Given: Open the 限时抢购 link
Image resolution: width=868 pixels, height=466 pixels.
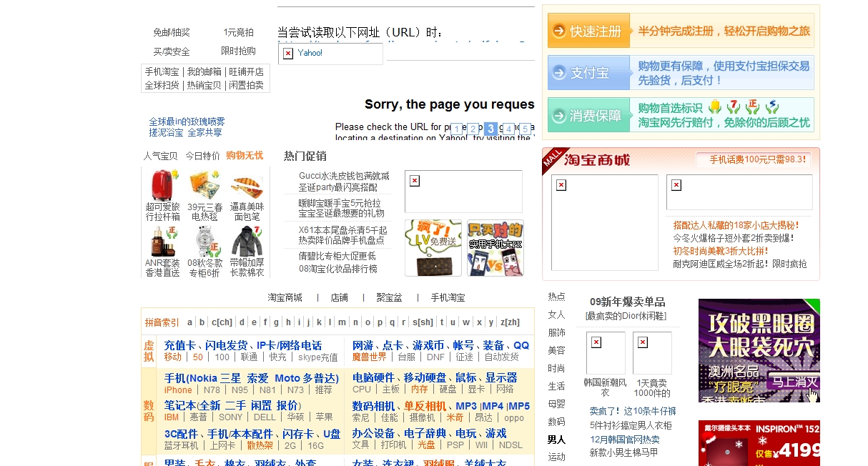Looking at the screenshot, I should [238, 51].
